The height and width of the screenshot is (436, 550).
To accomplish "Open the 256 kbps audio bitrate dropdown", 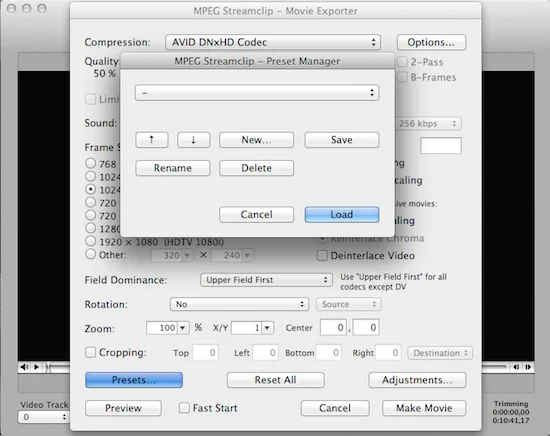I will point(428,123).
